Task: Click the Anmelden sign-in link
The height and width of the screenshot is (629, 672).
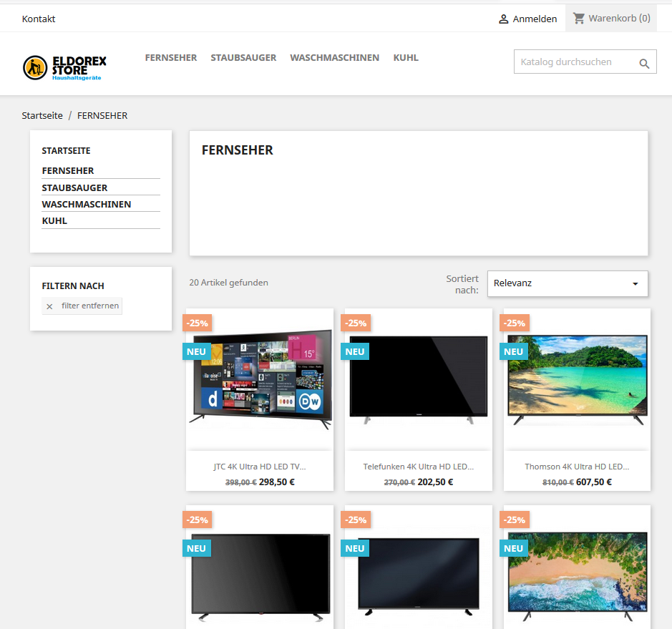Action: (535, 19)
